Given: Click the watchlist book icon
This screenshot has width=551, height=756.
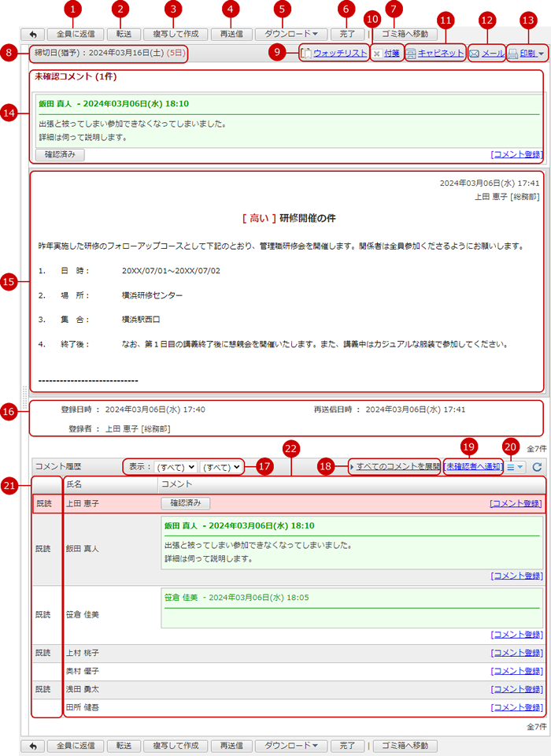Looking at the screenshot, I should coord(306,53).
